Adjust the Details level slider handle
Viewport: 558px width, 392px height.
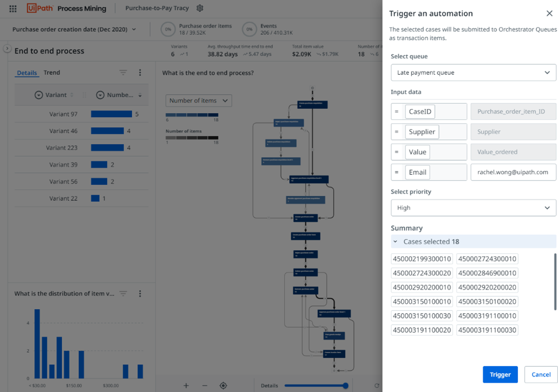pos(346,386)
